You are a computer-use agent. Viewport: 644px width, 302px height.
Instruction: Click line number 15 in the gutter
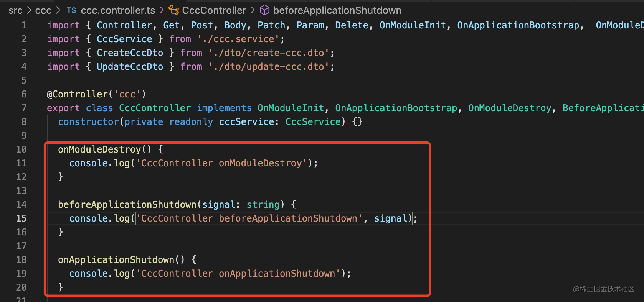click(x=21, y=218)
